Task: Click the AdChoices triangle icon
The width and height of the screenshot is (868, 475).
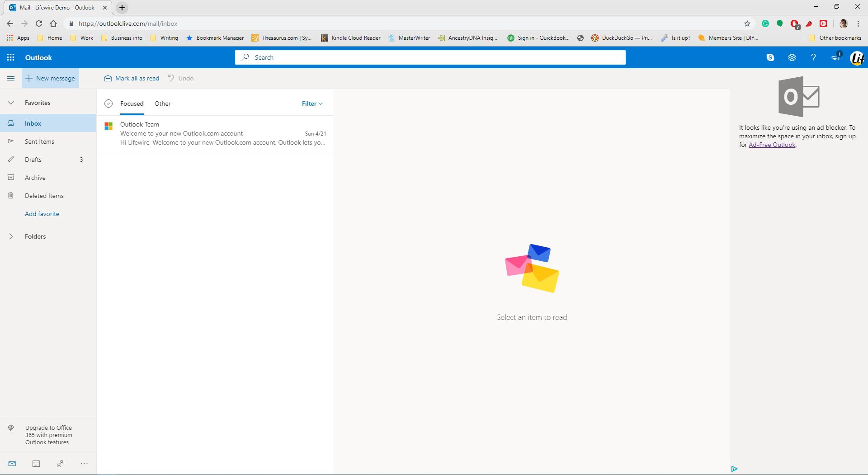Action: (x=734, y=469)
